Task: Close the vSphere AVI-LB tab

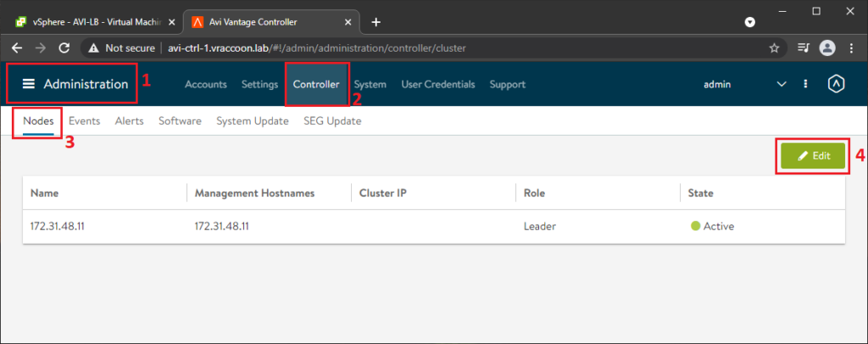Action: click(x=172, y=22)
